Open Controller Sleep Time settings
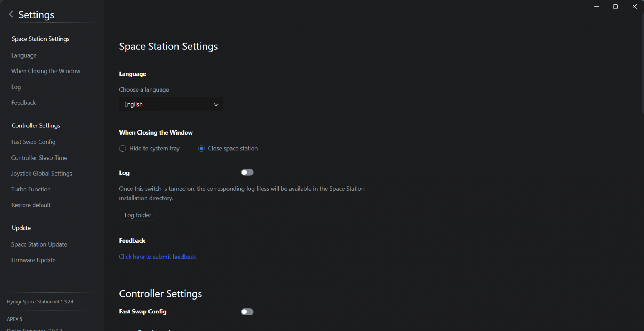This screenshot has width=644, height=331. (x=39, y=158)
